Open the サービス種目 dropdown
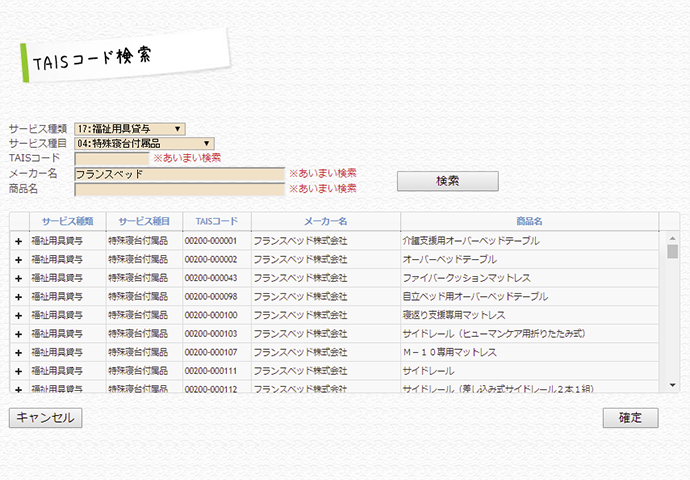 [x=144, y=143]
